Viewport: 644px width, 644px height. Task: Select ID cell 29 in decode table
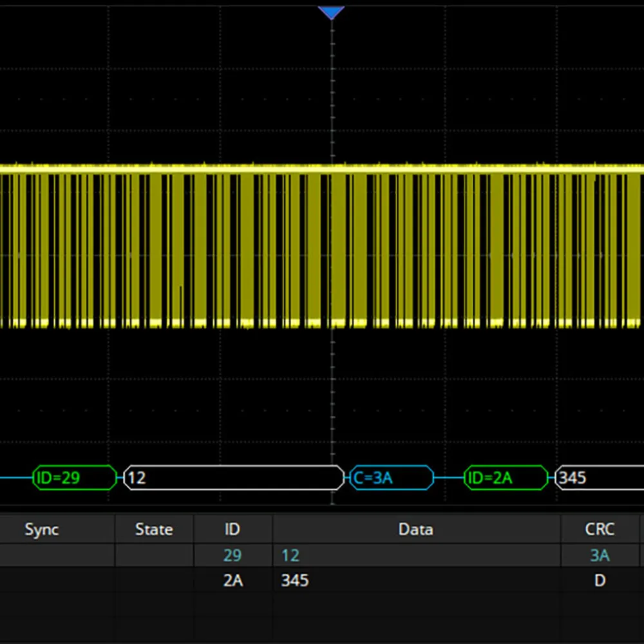point(232,555)
